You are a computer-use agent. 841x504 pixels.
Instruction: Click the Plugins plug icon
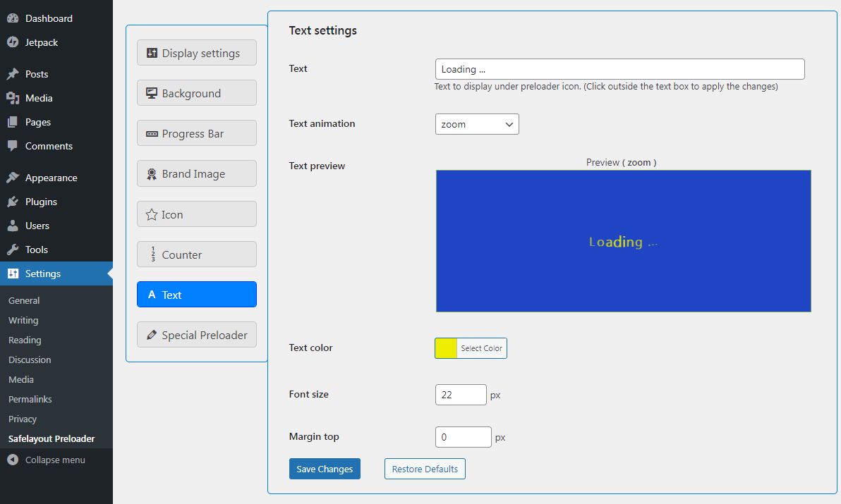point(13,202)
